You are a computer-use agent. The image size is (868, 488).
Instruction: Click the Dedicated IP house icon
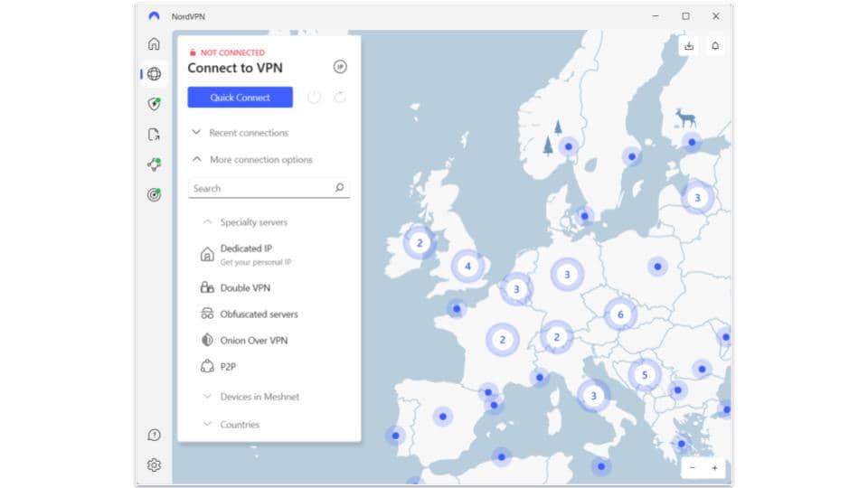click(207, 254)
